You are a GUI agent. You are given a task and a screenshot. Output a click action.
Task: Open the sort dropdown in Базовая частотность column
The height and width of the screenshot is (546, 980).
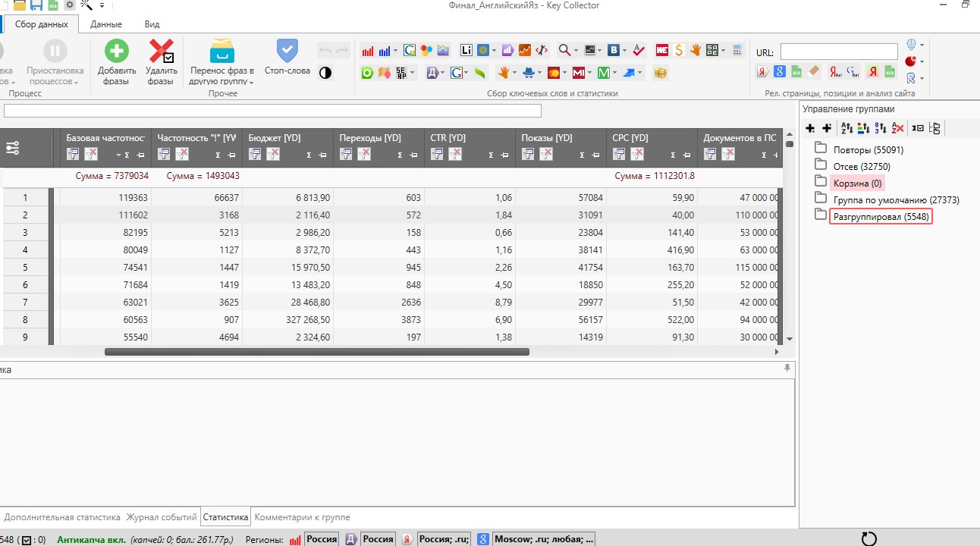tap(118, 155)
